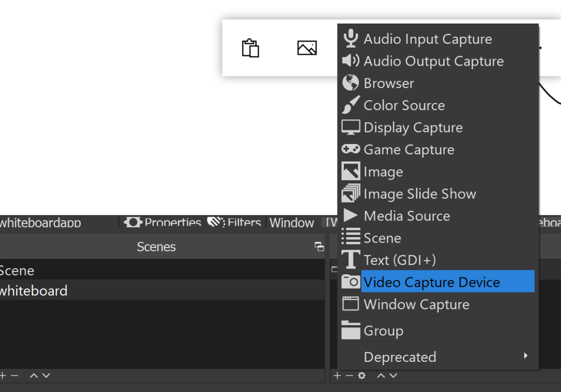Click the globe icon for Browser source
This screenshot has height=392, width=561.
tap(351, 83)
